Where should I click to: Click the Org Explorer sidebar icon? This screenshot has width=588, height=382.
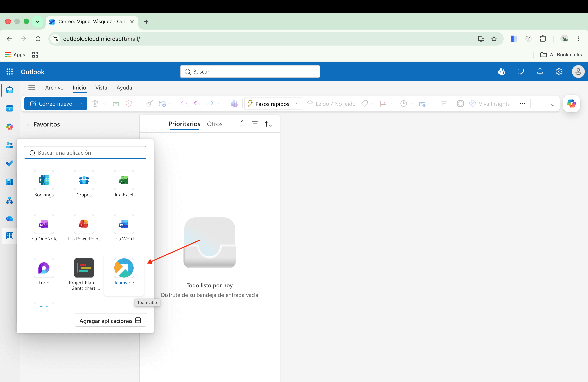(x=10, y=200)
